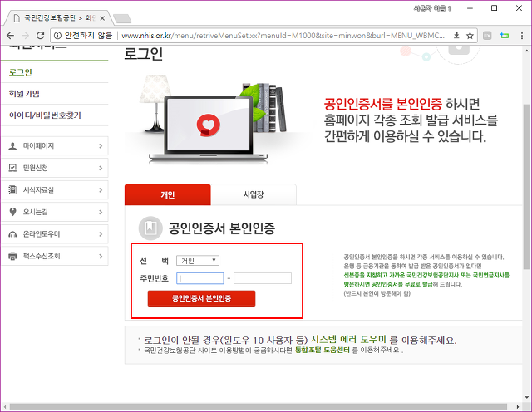This screenshot has height=412, width=532.
Task: Click the 민원신청 checkbox icon
Action: [12, 168]
